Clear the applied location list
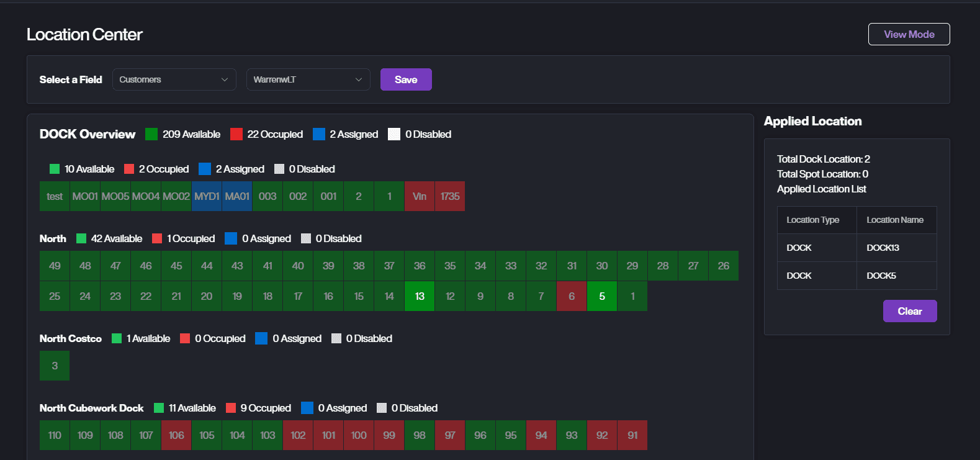This screenshot has height=460, width=980. click(909, 311)
